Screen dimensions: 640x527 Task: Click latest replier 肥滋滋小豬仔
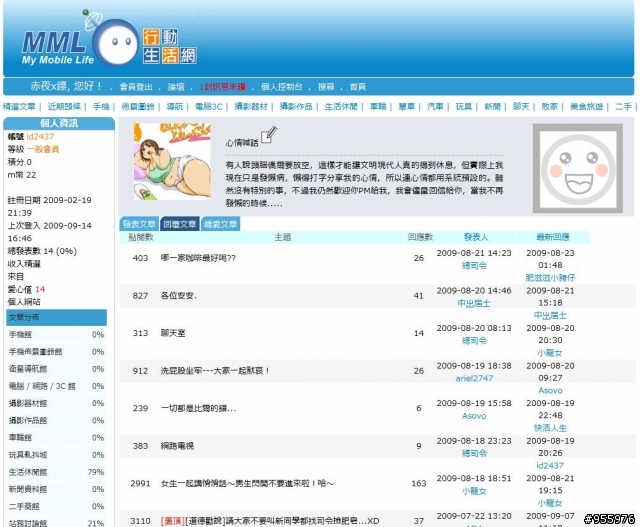tap(550, 278)
